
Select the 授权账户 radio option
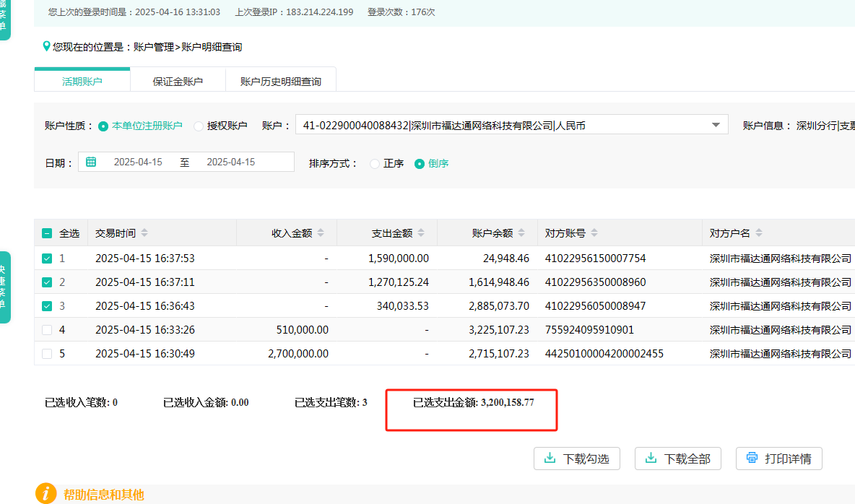click(199, 126)
